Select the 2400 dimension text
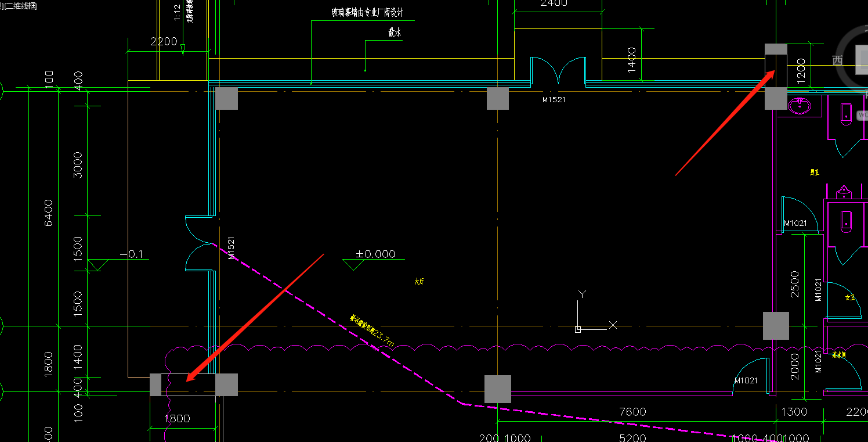Image resolution: width=868 pixels, height=442 pixels. point(554,3)
